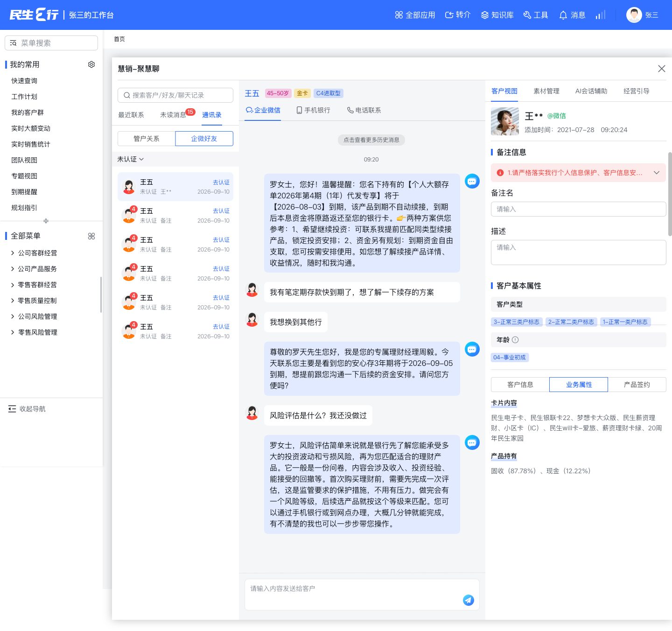The width and height of the screenshot is (672, 631).
Task: Expand the red 备注信息 notice chevron
Action: tap(657, 173)
